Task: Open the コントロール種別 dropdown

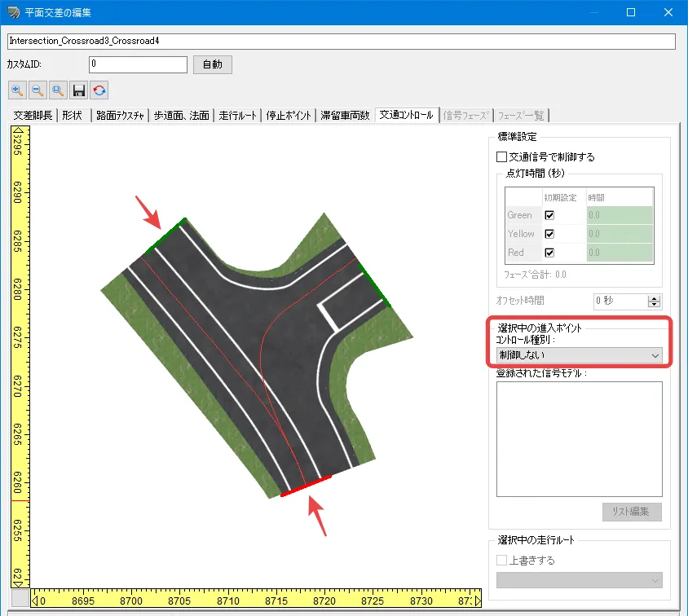Action: (x=579, y=355)
